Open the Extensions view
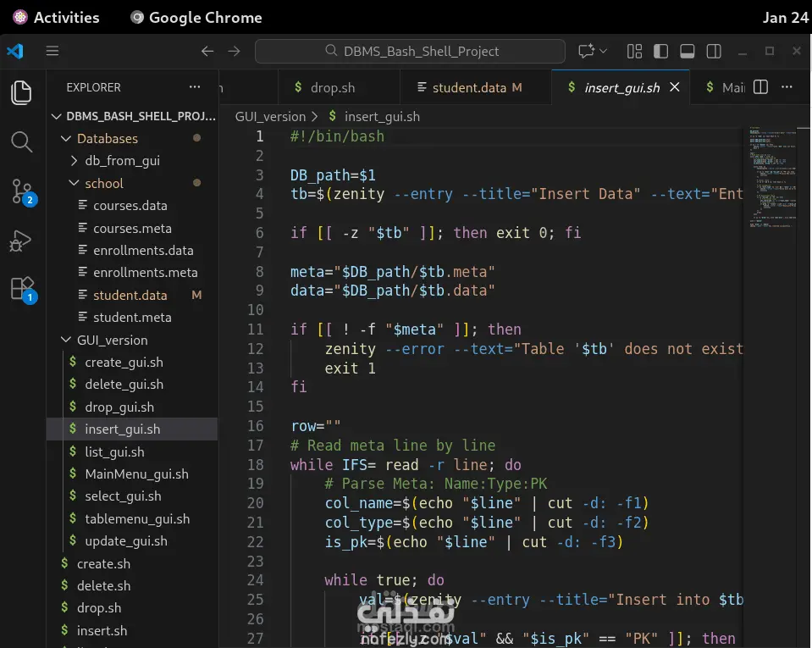 click(x=22, y=290)
